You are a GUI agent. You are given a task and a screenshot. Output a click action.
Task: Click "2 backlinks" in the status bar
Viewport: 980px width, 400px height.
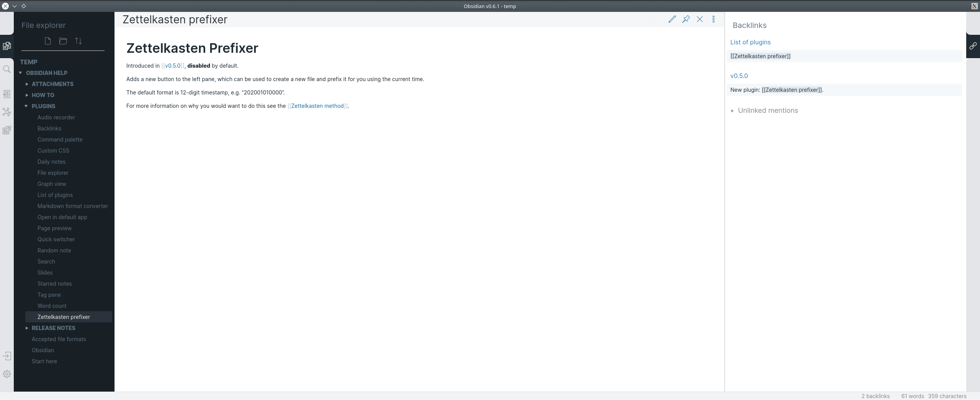click(875, 396)
